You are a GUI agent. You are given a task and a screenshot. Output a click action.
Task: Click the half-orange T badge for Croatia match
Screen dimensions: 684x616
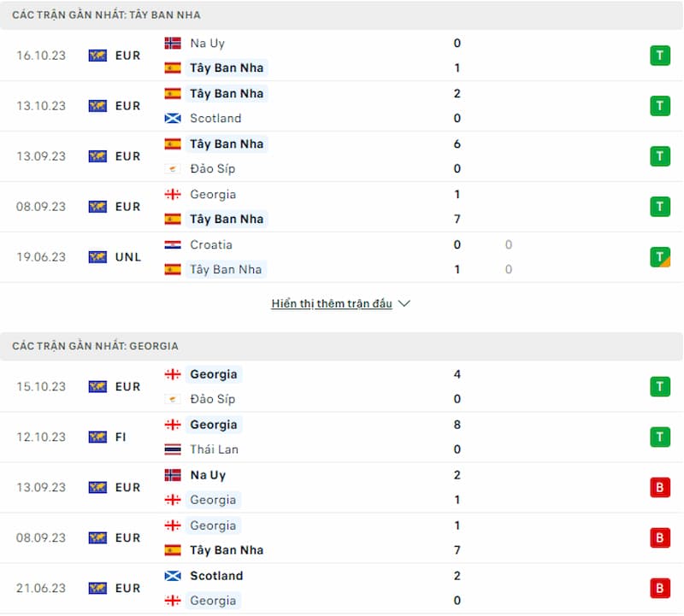[x=659, y=257]
